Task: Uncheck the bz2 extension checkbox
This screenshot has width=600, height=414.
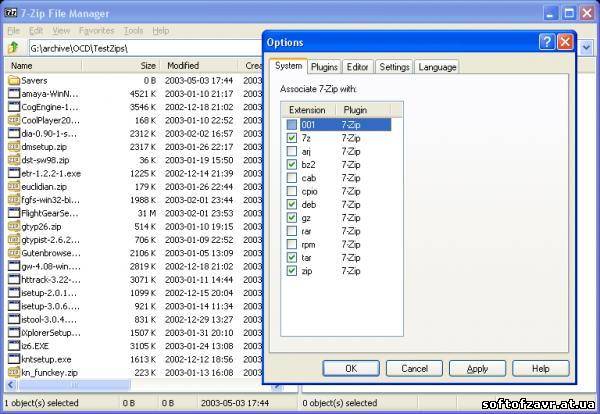Action: pos(292,165)
